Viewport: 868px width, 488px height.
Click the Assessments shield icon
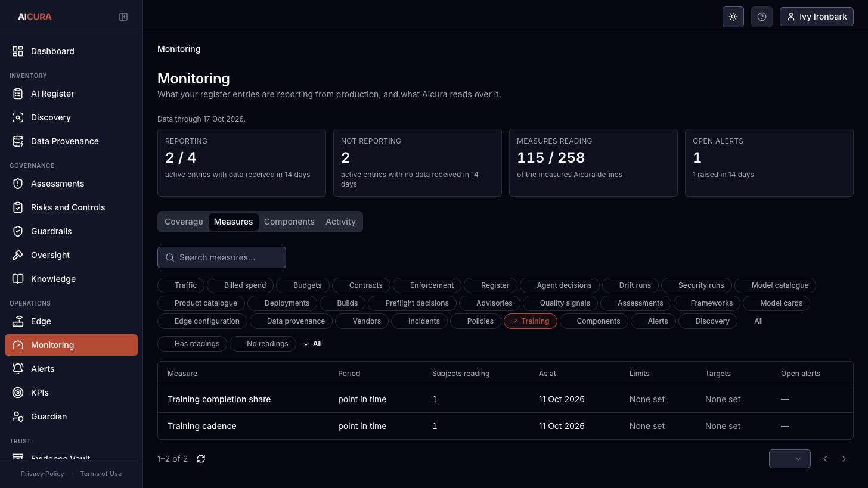coord(18,184)
